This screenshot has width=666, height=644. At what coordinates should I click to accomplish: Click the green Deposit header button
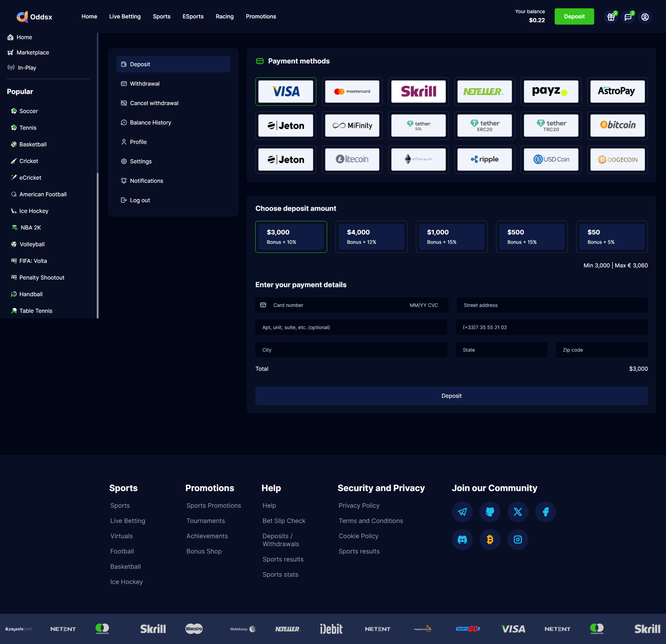[574, 16]
